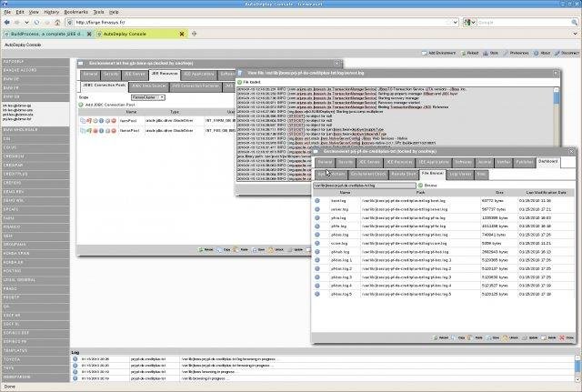Open the Log Viewer sub-tab
Screen dimensions: 582x392
click(460, 174)
